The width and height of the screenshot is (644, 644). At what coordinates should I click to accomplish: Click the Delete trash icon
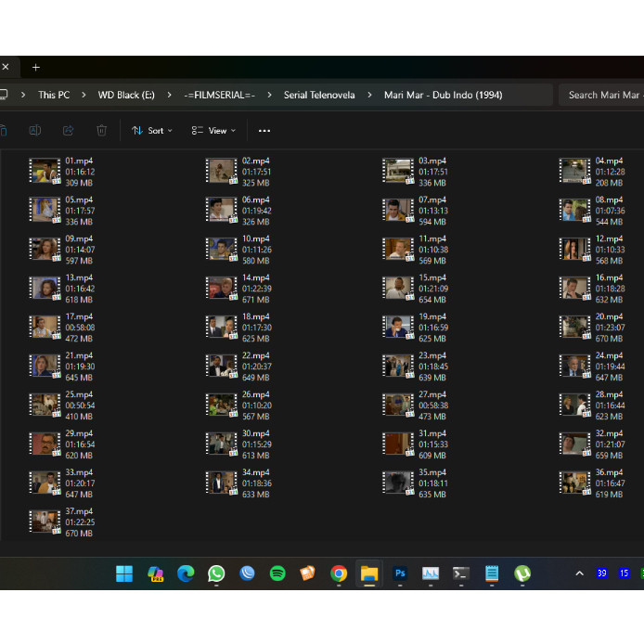coord(102,131)
